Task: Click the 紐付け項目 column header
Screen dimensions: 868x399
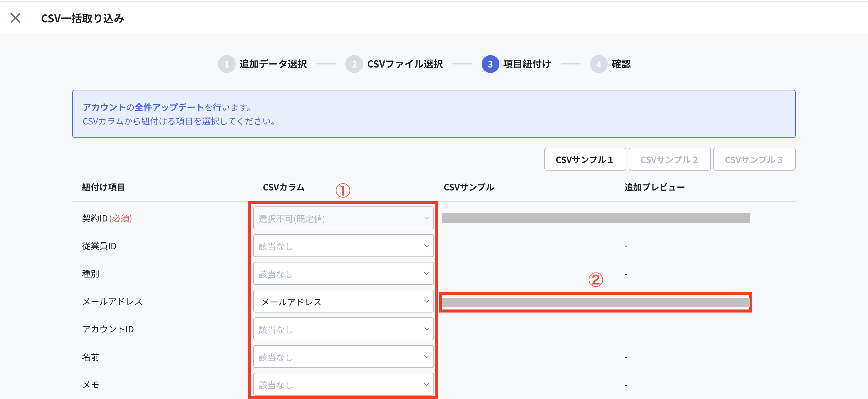Action: 103,187
